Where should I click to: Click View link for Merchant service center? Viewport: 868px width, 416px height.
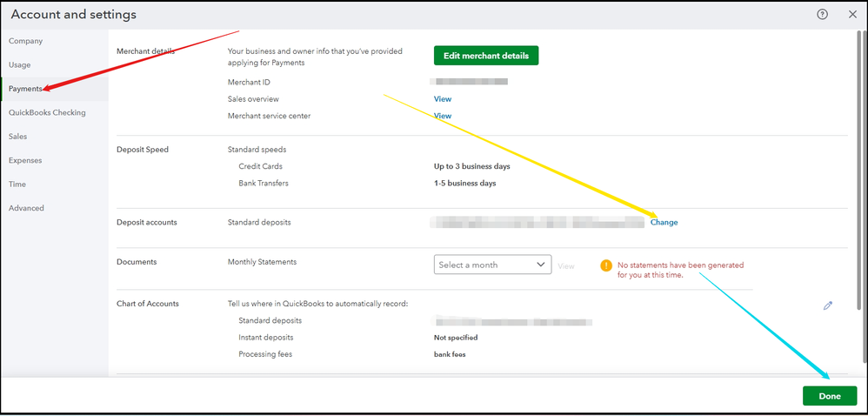443,116
